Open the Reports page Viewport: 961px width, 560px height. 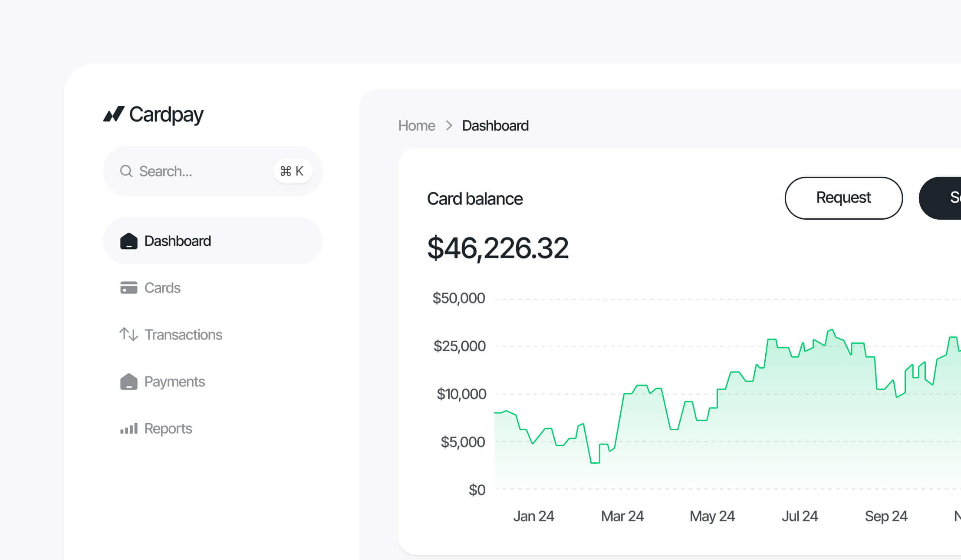coord(168,428)
